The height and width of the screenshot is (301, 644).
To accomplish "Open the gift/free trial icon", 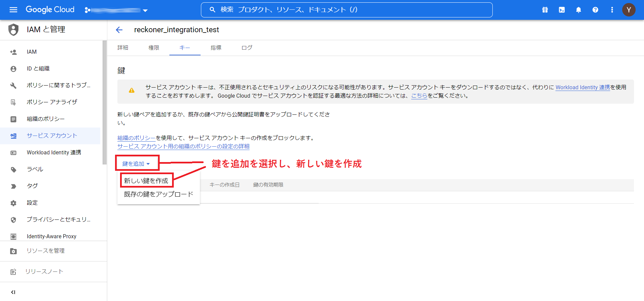I will coord(545,10).
